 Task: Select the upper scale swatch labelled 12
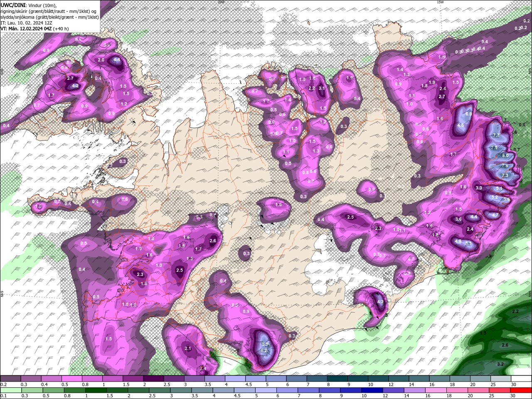399,378
